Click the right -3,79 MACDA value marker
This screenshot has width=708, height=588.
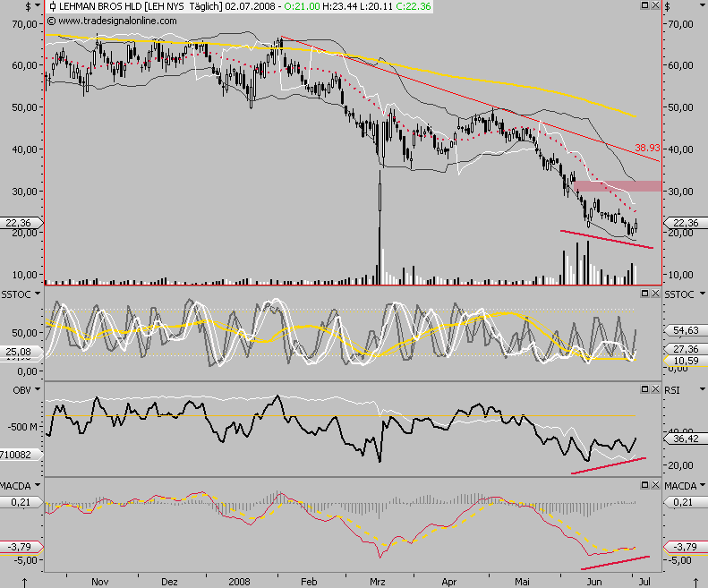pyautogui.click(x=686, y=547)
